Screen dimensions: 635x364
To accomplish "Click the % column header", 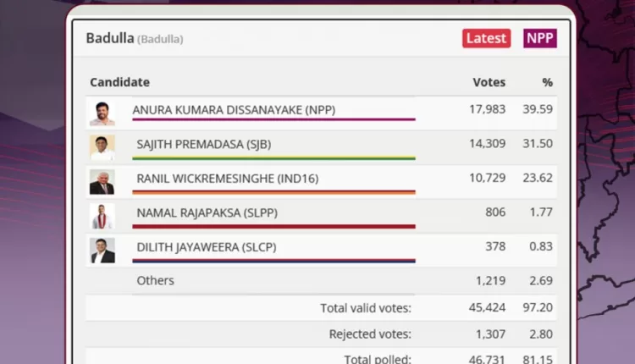I will click(547, 82).
